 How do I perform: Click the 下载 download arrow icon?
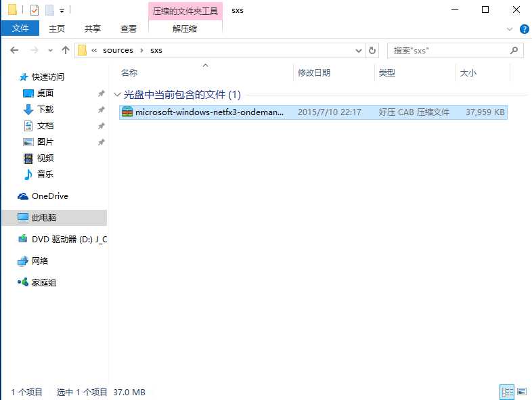point(28,109)
